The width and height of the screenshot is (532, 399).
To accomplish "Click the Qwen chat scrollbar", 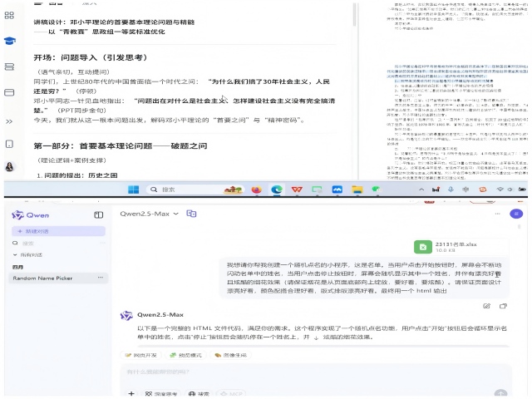I will pos(519,227).
